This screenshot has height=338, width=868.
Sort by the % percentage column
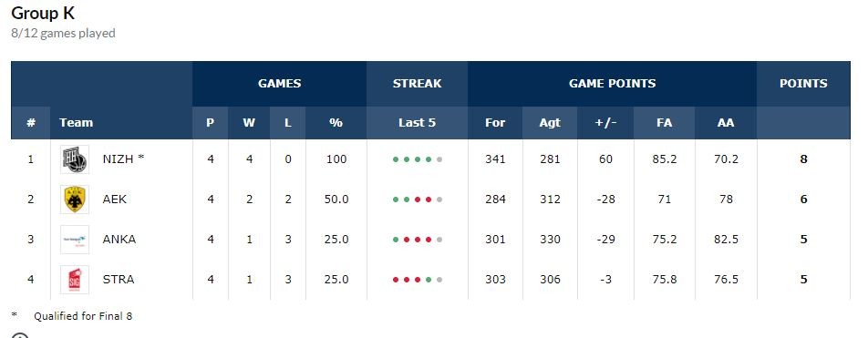[336, 123]
